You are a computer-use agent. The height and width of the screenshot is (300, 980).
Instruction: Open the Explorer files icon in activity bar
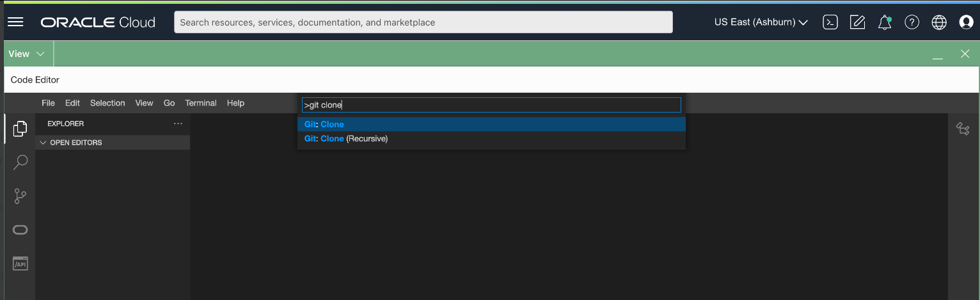pyautogui.click(x=20, y=129)
